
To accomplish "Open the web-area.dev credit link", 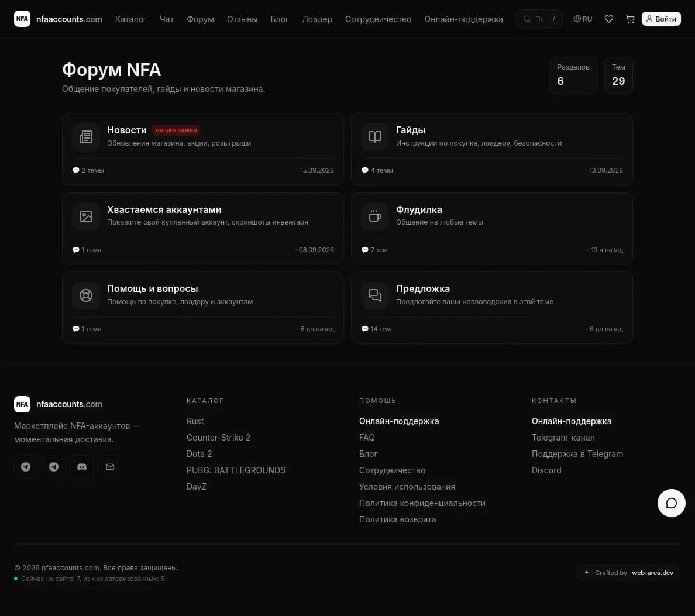I will point(652,573).
